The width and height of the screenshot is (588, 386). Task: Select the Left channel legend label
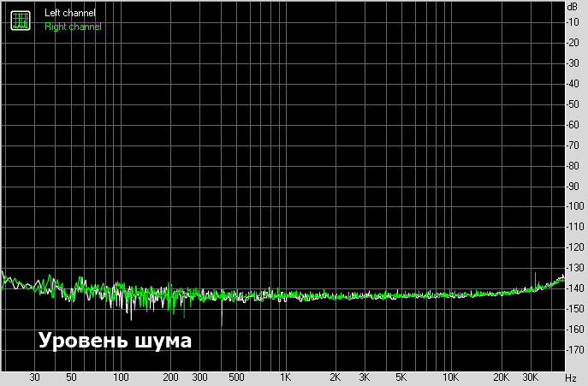70,14
